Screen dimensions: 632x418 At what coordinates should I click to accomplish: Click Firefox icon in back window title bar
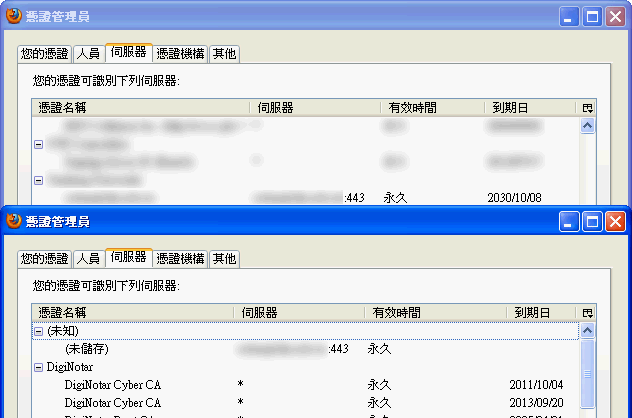point(14,16)
